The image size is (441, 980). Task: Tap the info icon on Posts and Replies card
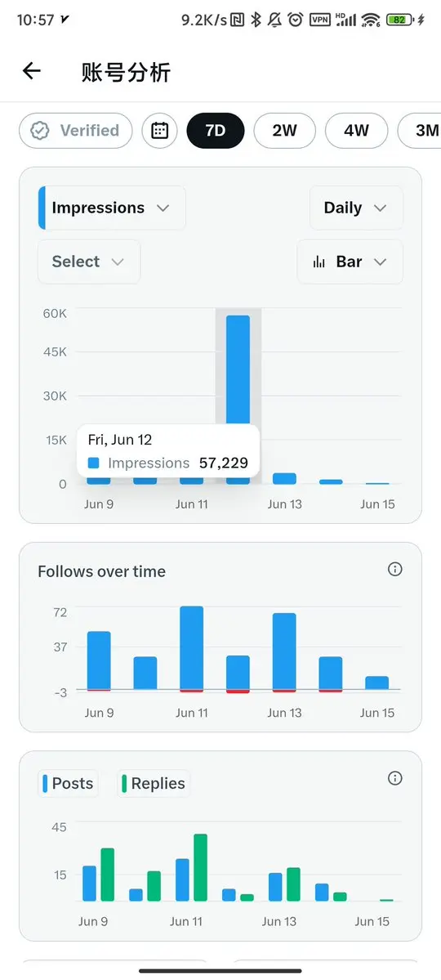coord(394,778)
